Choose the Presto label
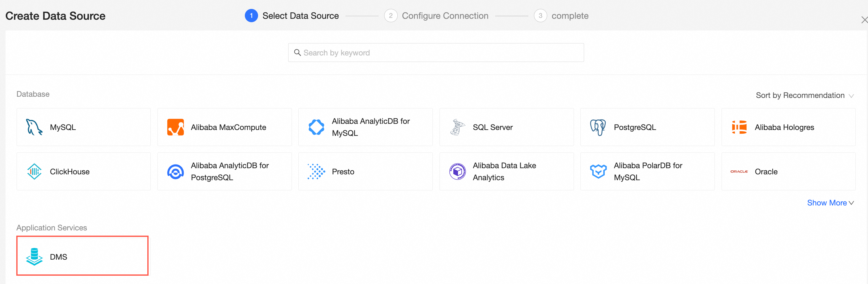The image size is (868, 284). (x=343, y=172)
